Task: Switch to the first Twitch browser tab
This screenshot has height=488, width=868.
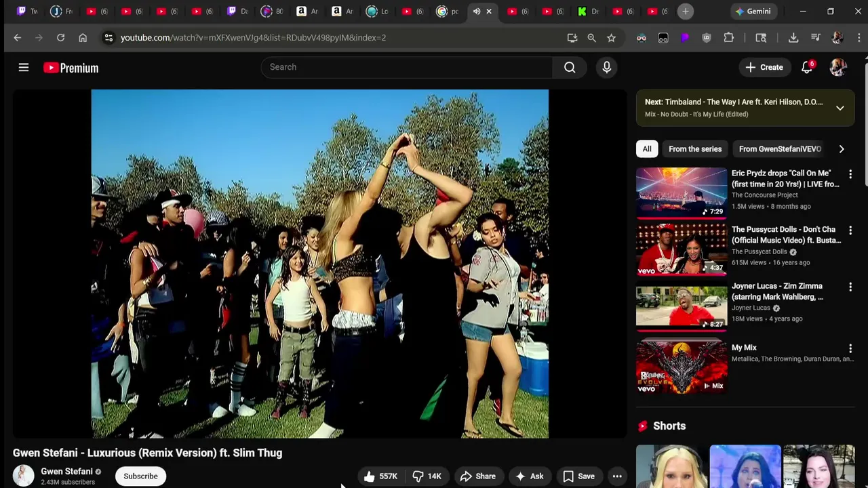Action: [x=28, y=12]
